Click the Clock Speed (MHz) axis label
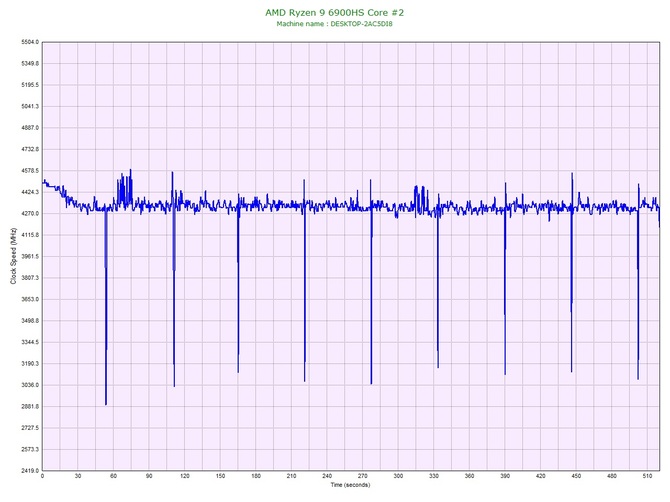670x502 pixels. pos(13,256)
